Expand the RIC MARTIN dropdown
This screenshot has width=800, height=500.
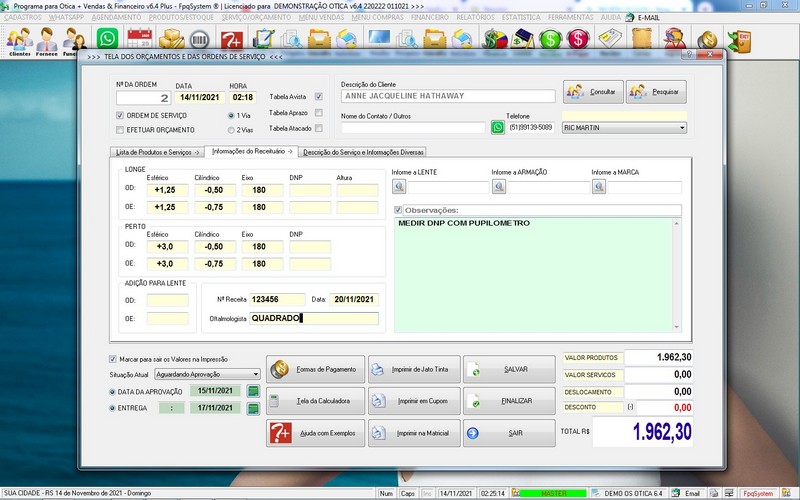point(682,128)
